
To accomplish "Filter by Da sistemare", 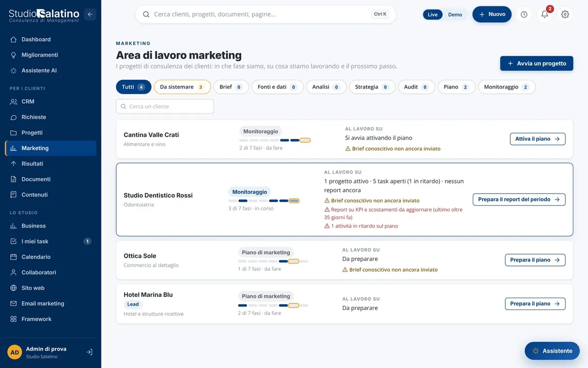I will click(182, 87).
